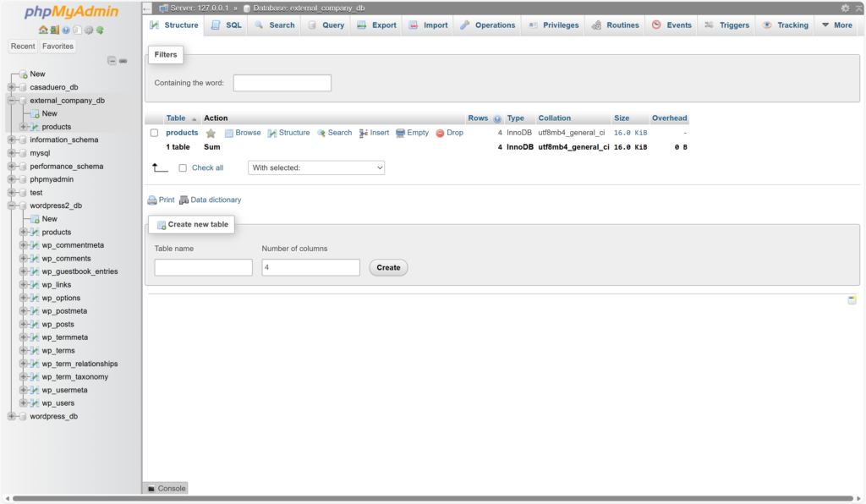Screen dimensions: 866x504
Task: Collapse the wordpress2_db tree node
Action: tap(11, 205)
